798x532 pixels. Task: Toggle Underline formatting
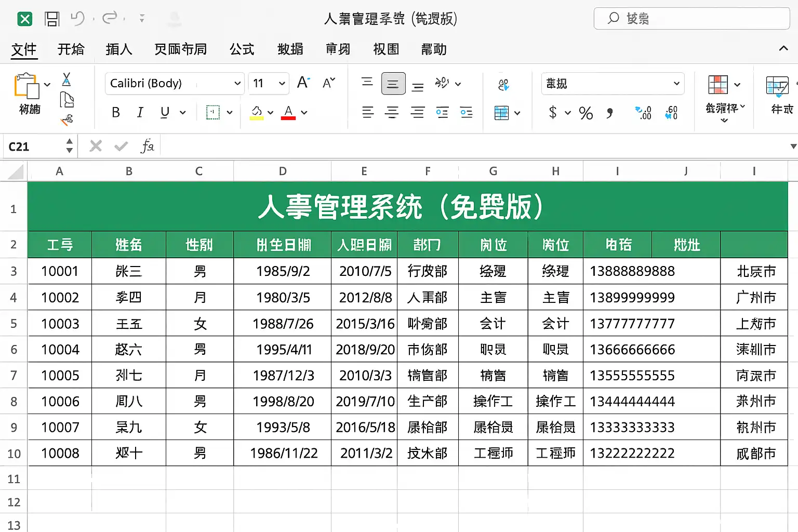coord(165,113)
